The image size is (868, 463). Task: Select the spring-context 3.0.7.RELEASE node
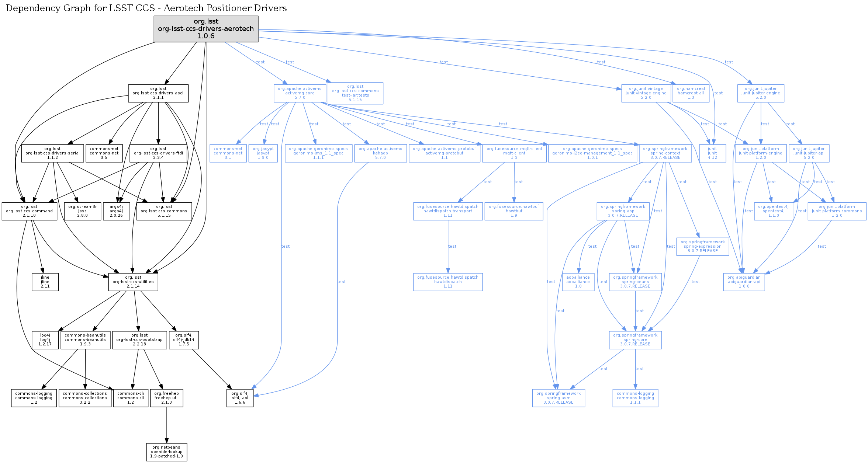665,153
